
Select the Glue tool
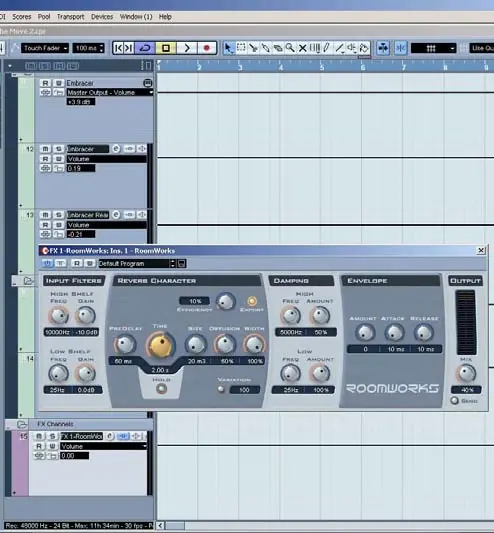click(x=266, y=48)
